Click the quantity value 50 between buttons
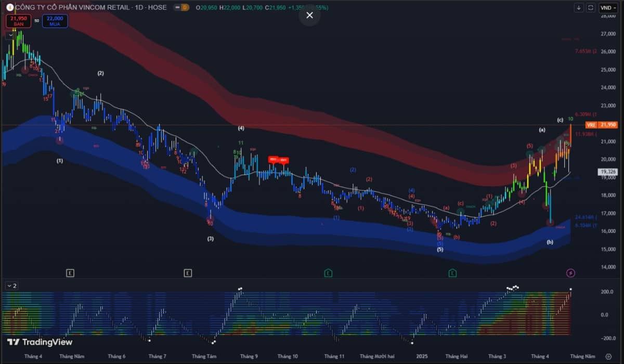 (x=37, y=21)
